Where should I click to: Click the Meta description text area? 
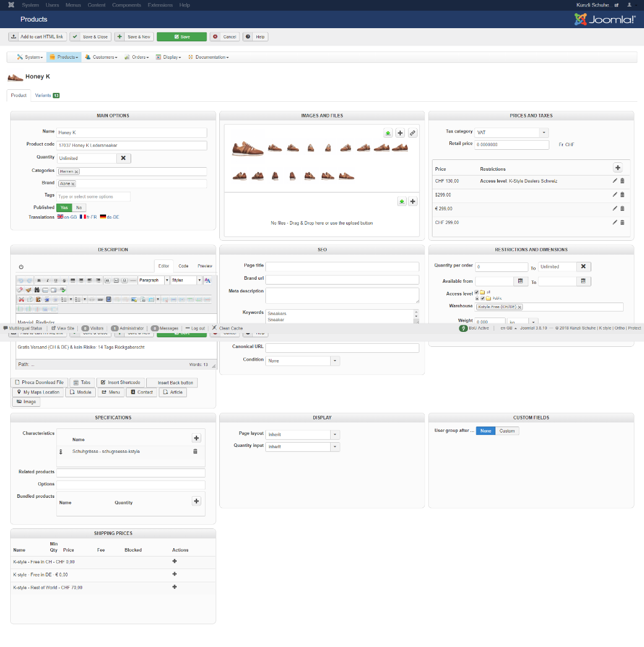(x=342, y=295)
